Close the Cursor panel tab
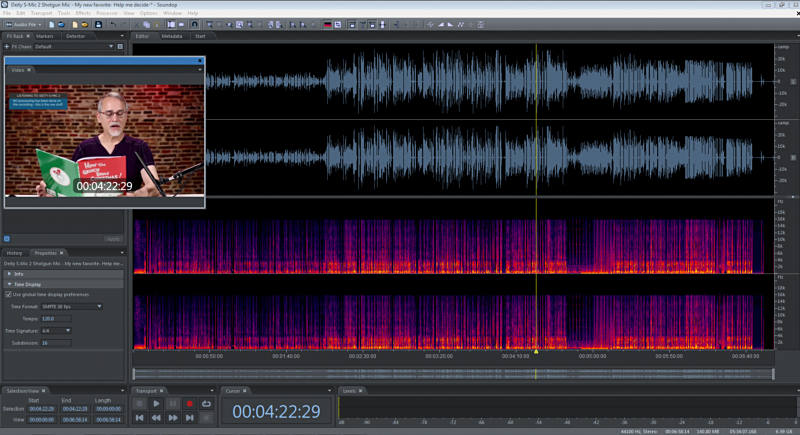This screenshot has width=800, height=435. pyautogui.click(x=245, y=391)
